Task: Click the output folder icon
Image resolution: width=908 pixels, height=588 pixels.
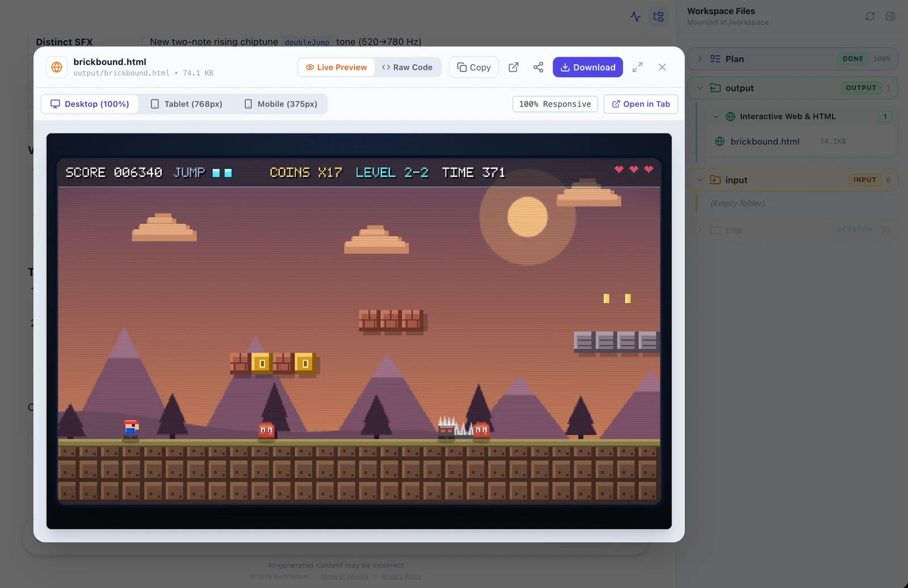Action: tap(715, 88)
